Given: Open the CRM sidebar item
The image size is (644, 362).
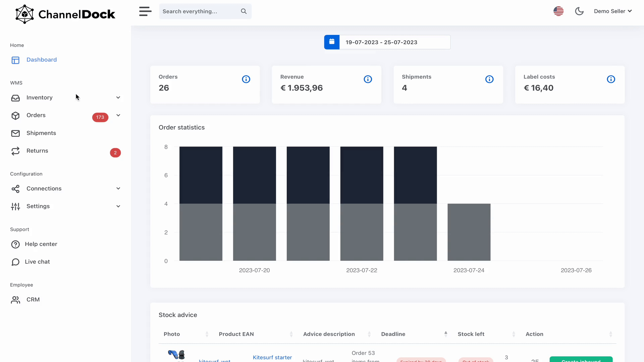Looking at the screenshot, I should (33, 300).
